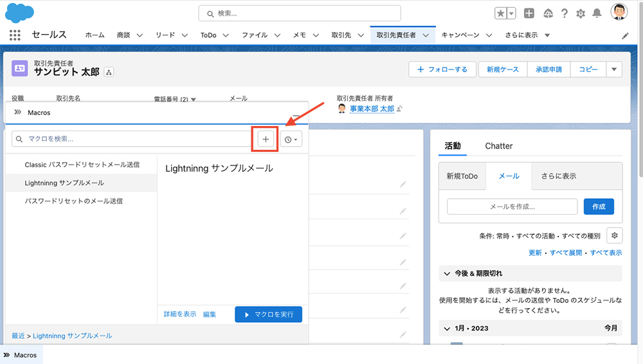This screenshot has height=364, width=643.
Task: Open the キャンペーン tab
Action: 460,35
